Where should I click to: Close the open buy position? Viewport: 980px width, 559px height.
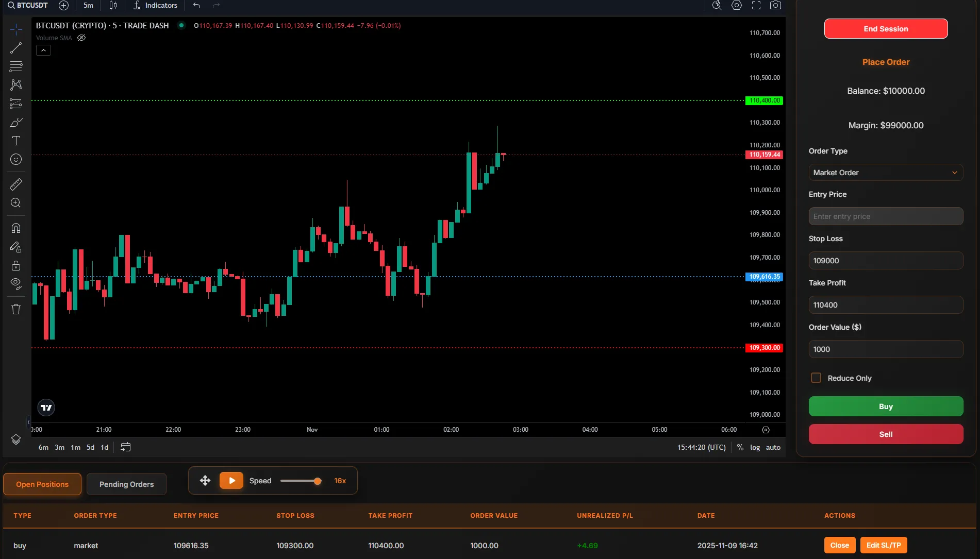click(x=840, y=545)
